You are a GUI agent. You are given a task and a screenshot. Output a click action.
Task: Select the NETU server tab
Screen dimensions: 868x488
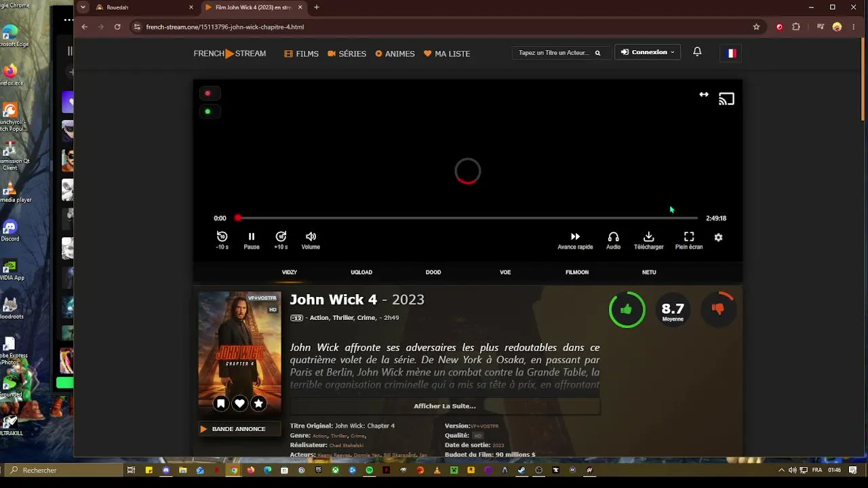coord(649,272)
